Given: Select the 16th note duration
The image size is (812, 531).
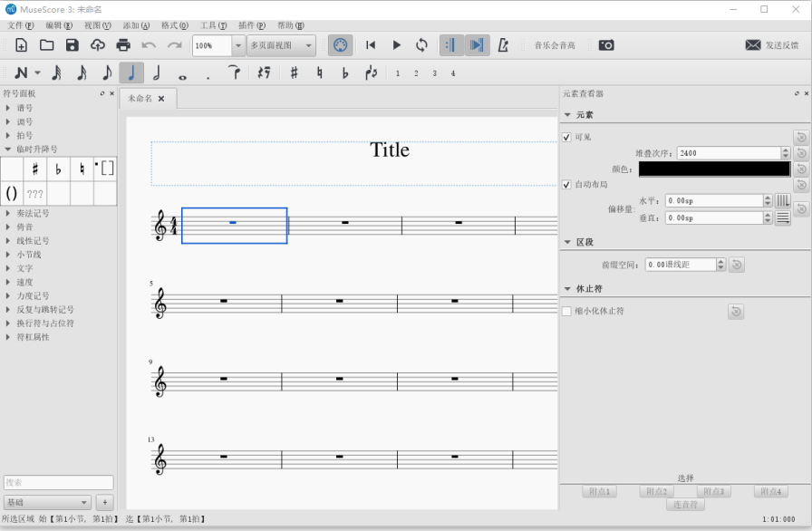Looking at the screenshot, I should (82, 73).
